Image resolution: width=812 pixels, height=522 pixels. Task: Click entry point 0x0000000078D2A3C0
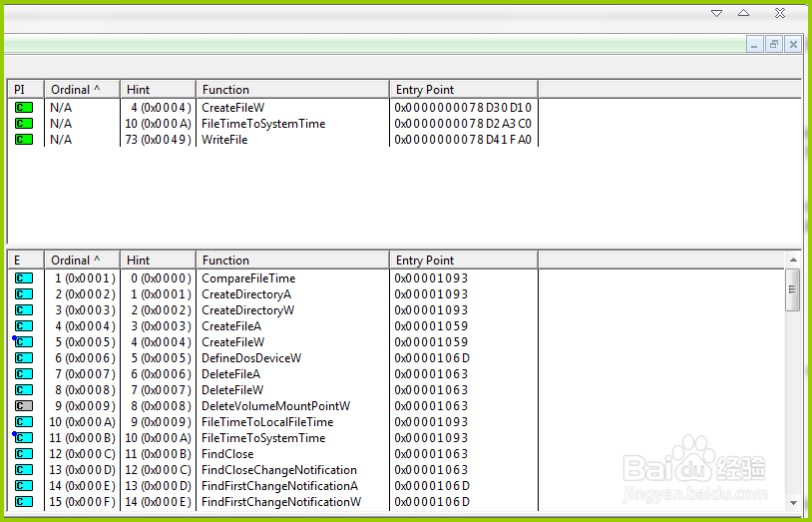coord(463,124)
